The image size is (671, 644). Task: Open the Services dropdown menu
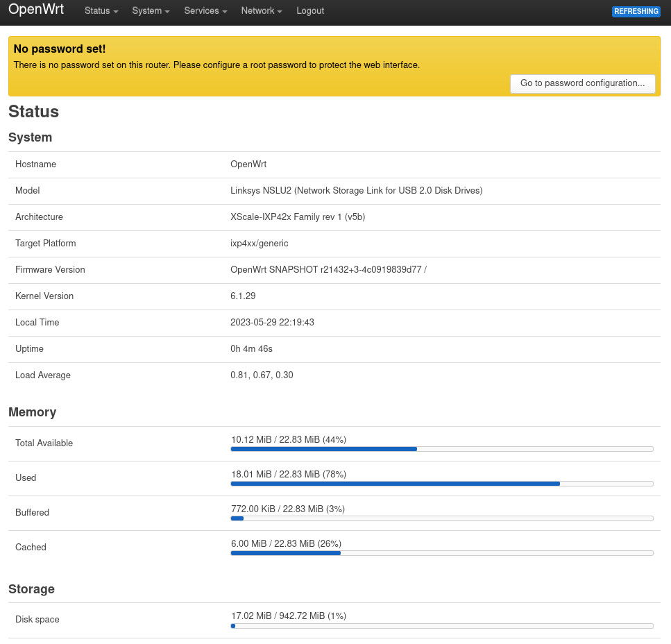point(205,11)
